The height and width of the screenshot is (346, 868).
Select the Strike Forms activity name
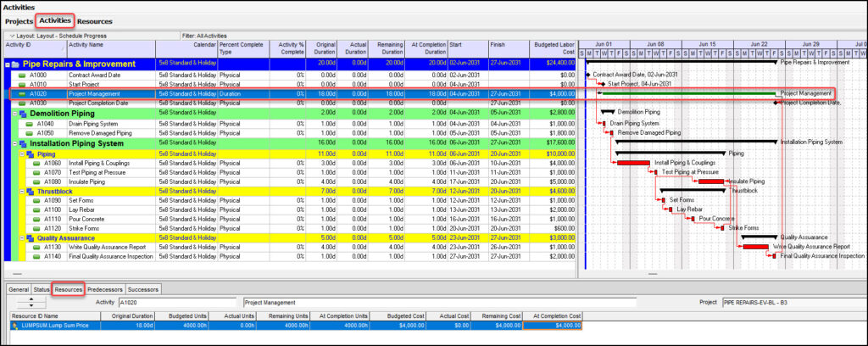84,229
